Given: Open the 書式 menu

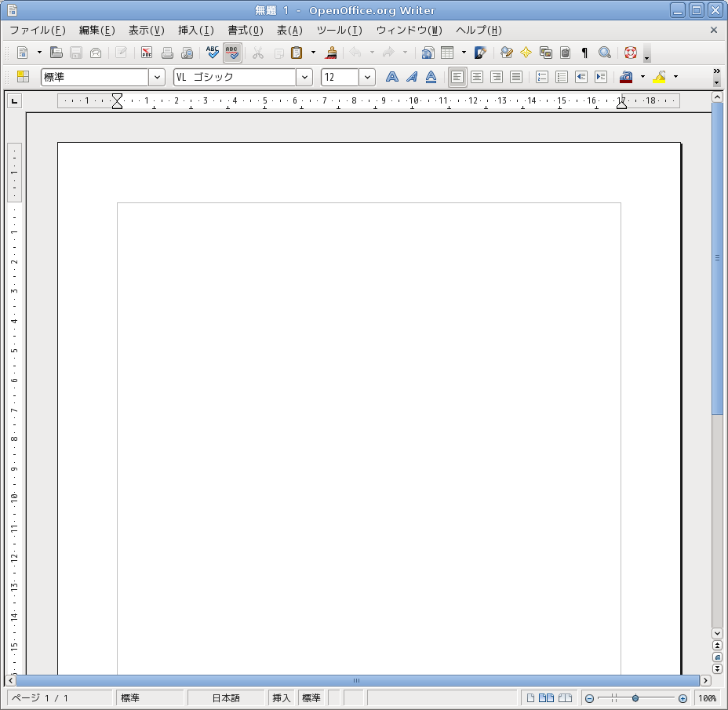Looking at the screenshot, I should 245,31.
